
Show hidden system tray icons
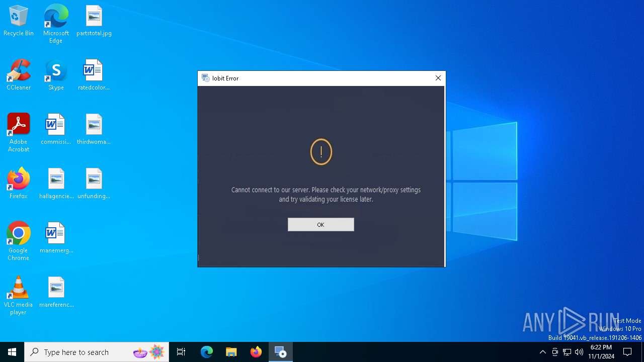click(x=542, y=352)
